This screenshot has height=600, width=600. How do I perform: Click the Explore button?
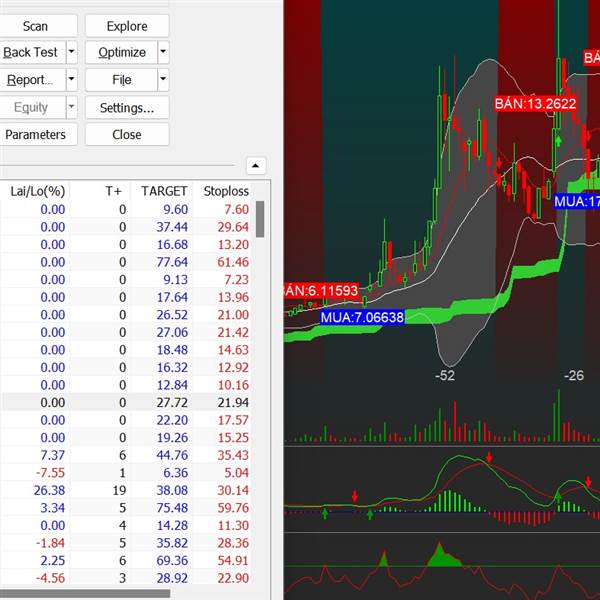coord(127,26)
